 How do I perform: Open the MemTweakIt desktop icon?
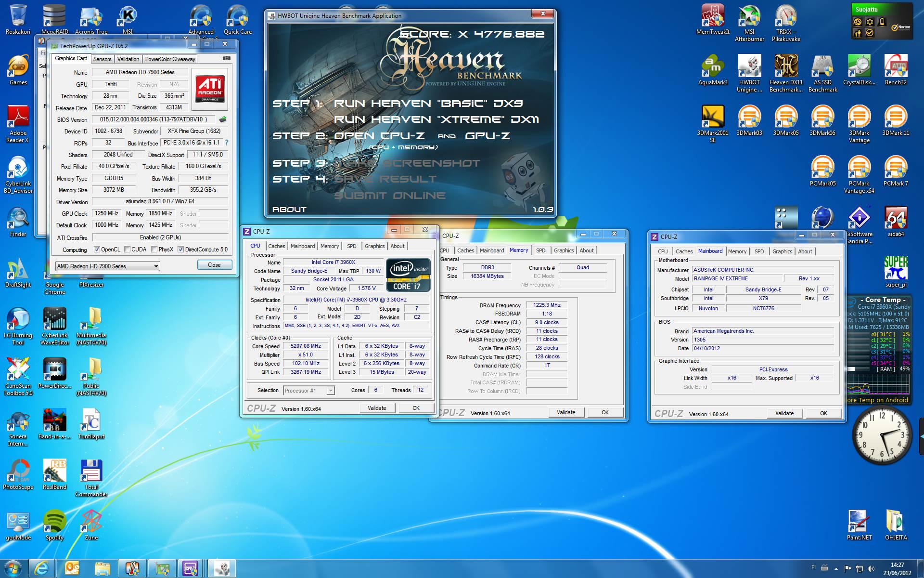[713, 20]
